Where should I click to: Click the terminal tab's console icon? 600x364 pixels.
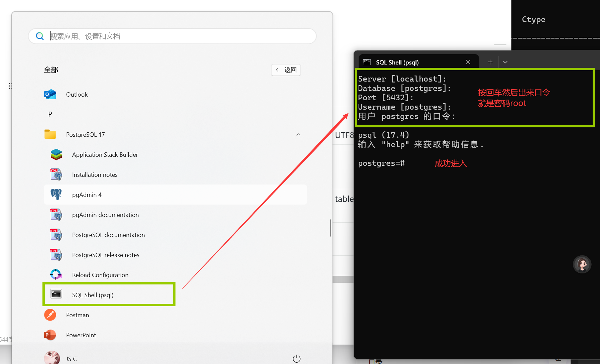(x=367, y=62)
